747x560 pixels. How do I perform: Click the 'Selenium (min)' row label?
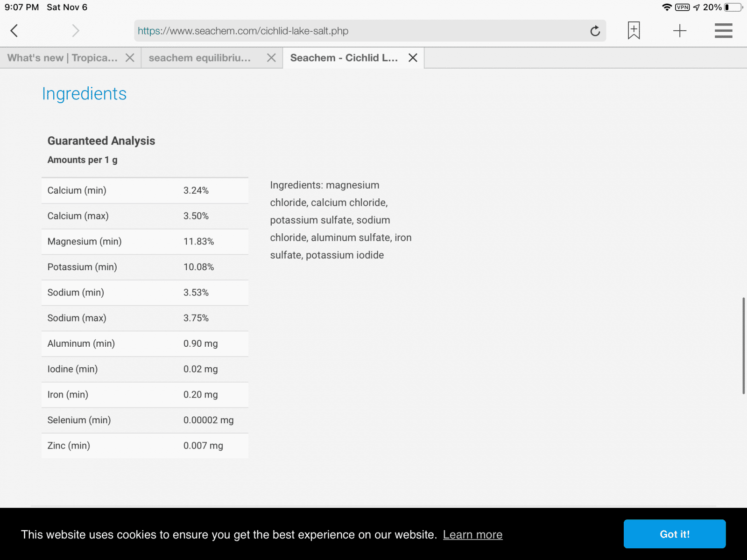(79, 420)
